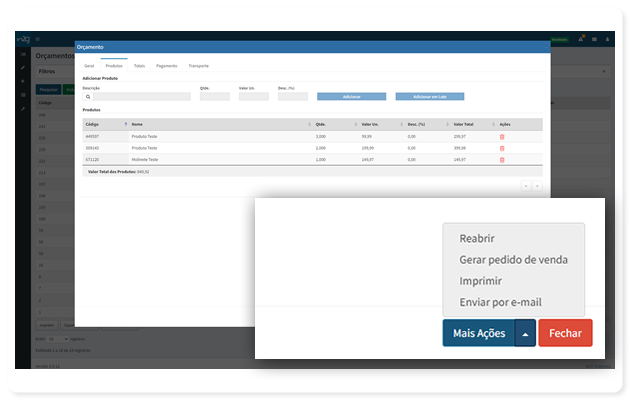Image resolution: width=630 pixels, height=400 pixels.
Task: Click the Adicionar button
Action: [x=352, y=97]
